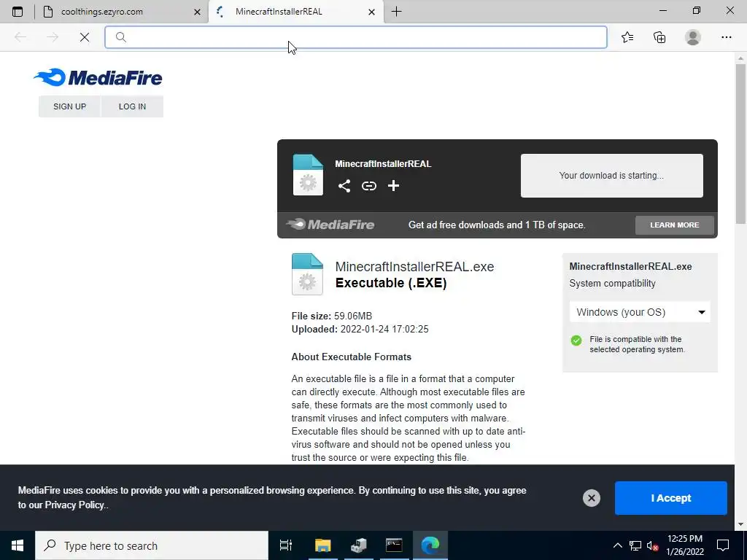The width and height of the screenshot is (747, 560).
Task: Open the Command Prompt taskbar icon
Action: tap(394, 545)
